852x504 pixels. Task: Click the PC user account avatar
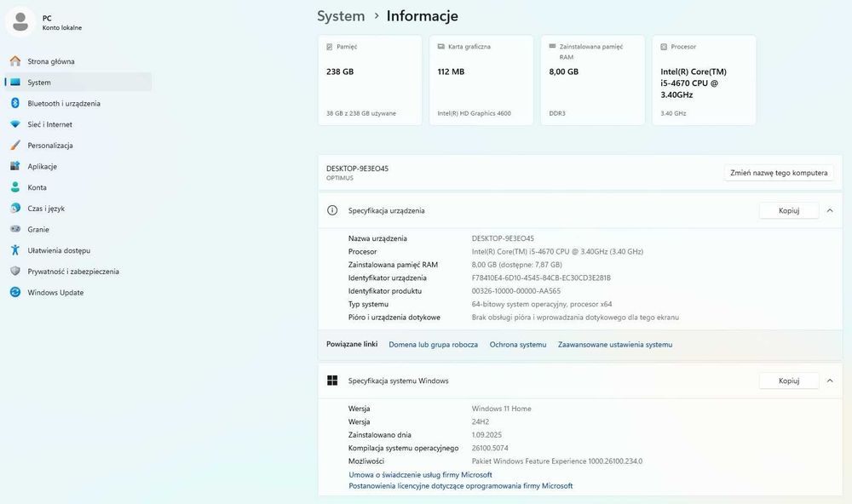pos(20,22)
